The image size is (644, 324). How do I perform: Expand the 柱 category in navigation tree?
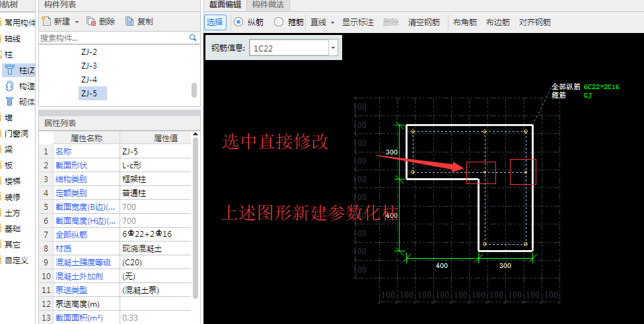7,54
